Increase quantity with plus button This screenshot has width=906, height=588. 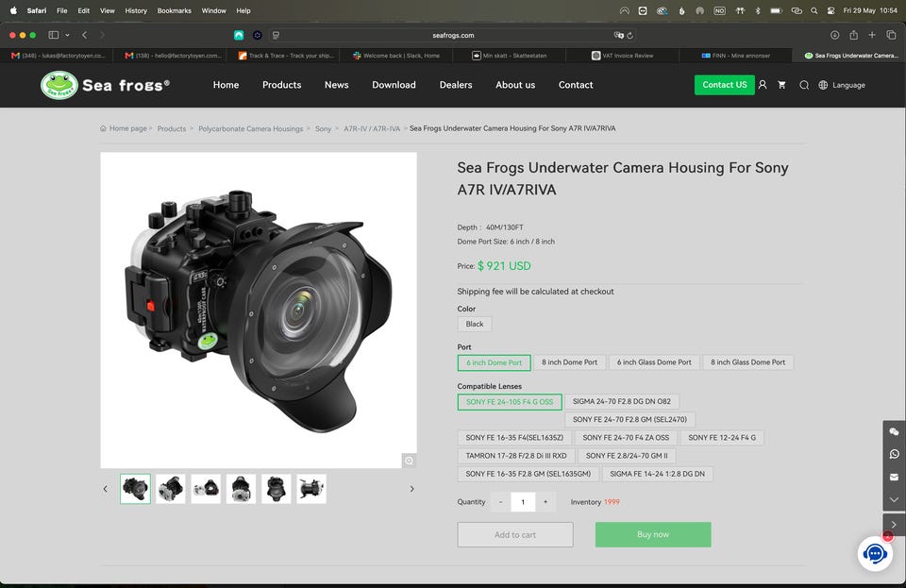pyautogui.click(x=545, y=502)
